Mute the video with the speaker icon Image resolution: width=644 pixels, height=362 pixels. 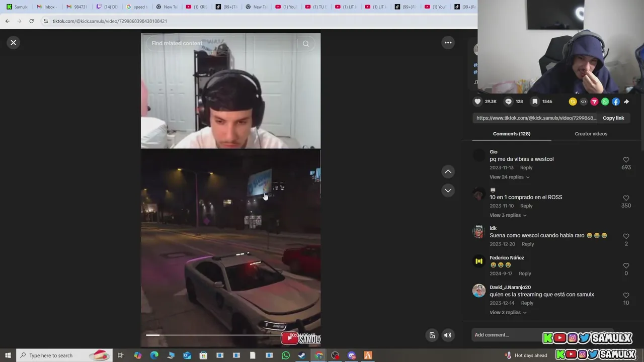(x=448, y=335)
